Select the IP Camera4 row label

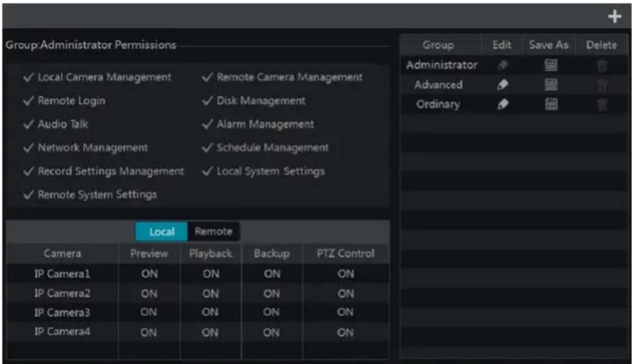pyautogui.click(x=62, y=333)
